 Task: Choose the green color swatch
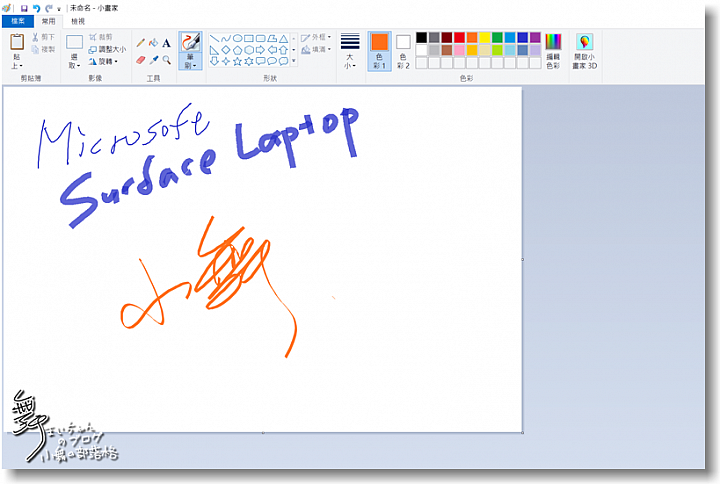click(x=497, y=37)
